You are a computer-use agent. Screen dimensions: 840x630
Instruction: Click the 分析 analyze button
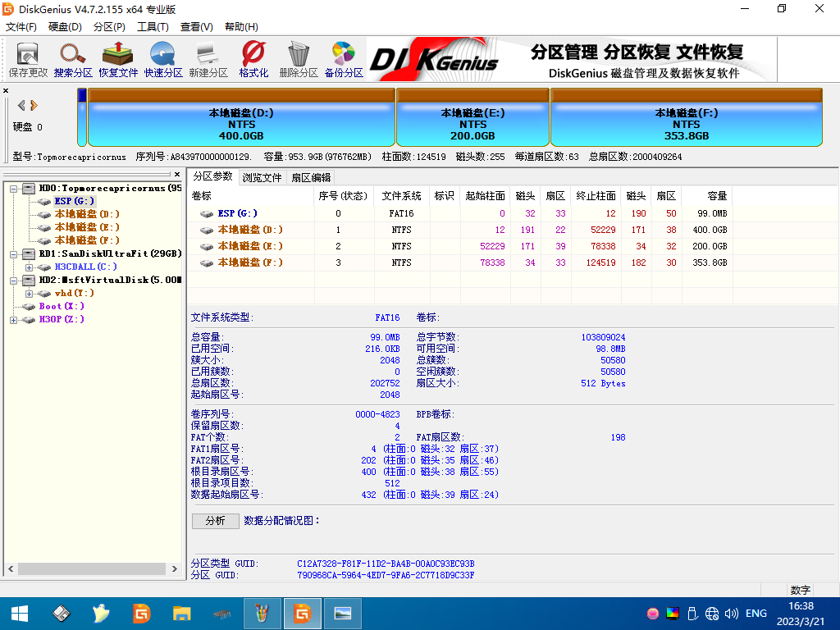[216, 521]
